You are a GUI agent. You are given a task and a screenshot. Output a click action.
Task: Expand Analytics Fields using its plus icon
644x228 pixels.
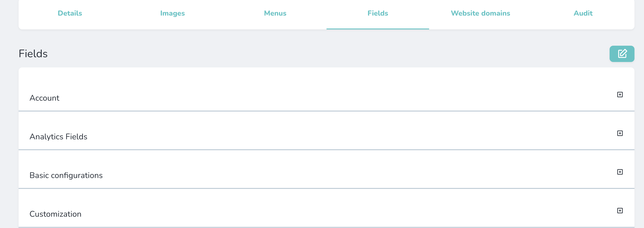point(620,133)
